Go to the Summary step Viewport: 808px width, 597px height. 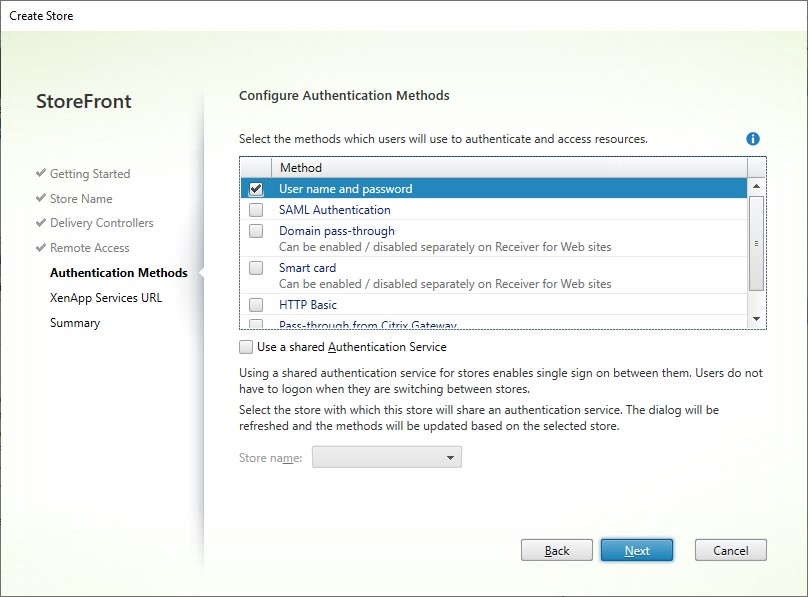75,323
